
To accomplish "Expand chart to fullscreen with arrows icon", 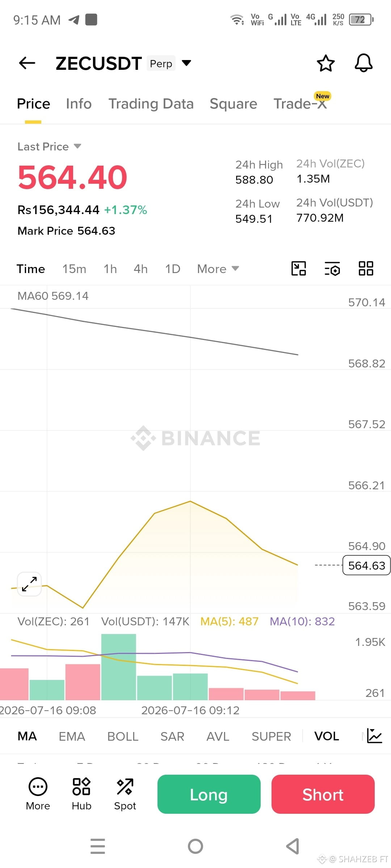I will click(29, 584).
